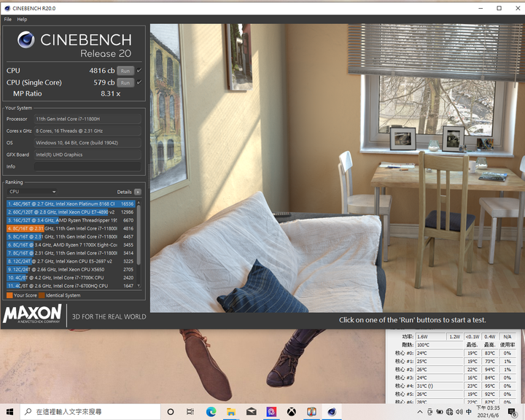525x420 pixels.
Task: Click the MAXON logo
Action: 32,314
